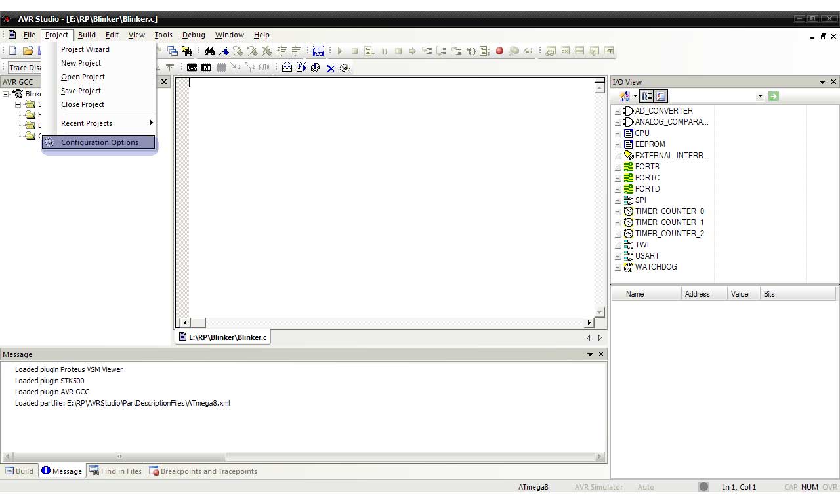This screenshot has width=840, height=504.
Task: Click the bookmark toggle flag icon
Action: click(x=224, y=51)
